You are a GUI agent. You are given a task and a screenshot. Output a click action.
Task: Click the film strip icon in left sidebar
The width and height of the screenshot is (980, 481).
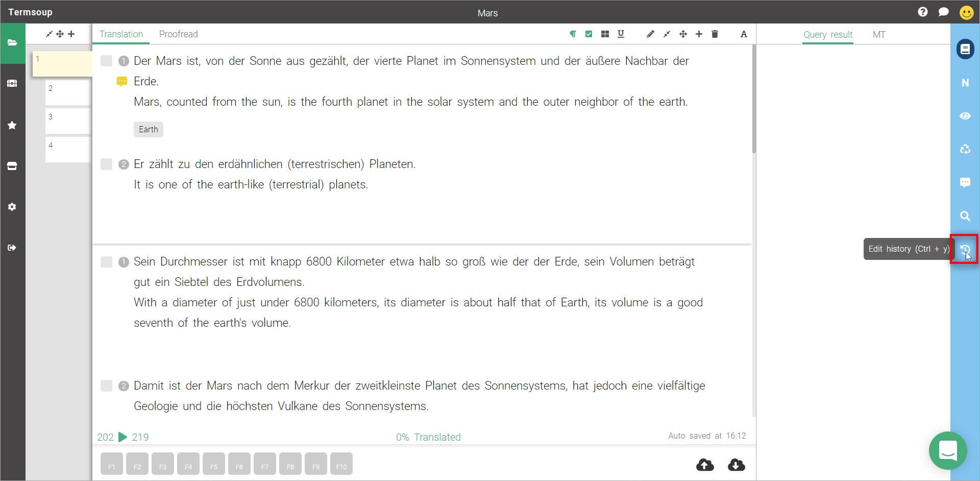pyautogui.click(x=12, y=83)
